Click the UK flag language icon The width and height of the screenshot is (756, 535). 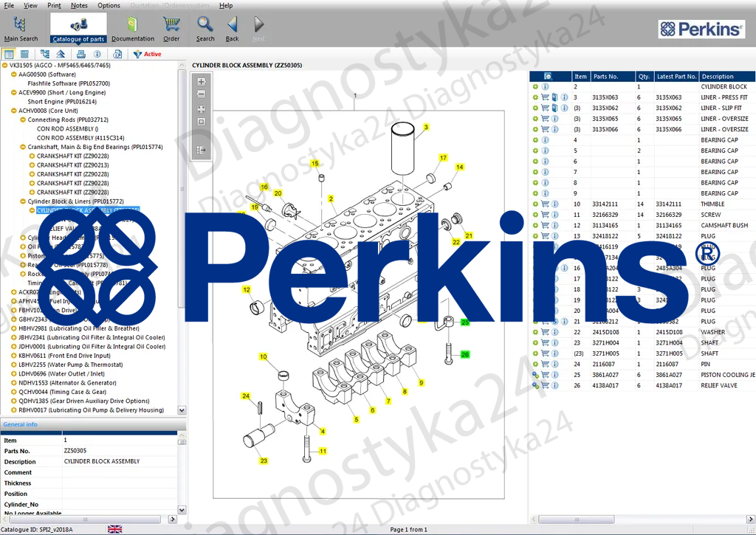click(x=114, y=529)
